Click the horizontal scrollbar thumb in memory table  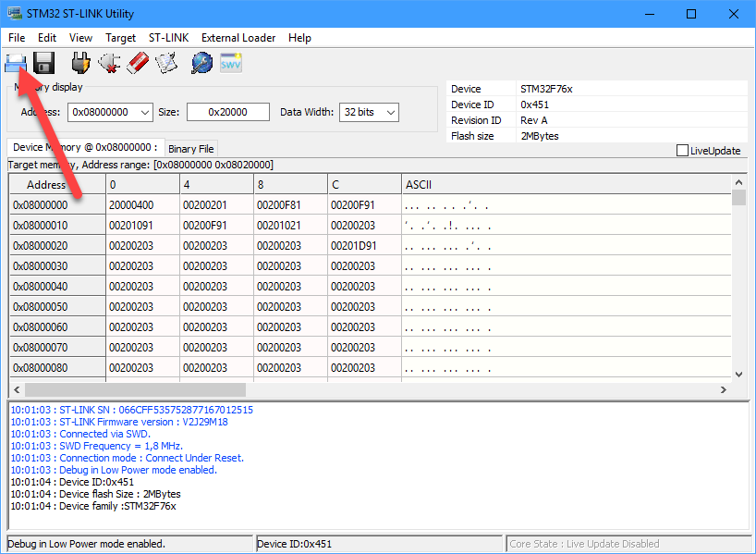(136, 390)
